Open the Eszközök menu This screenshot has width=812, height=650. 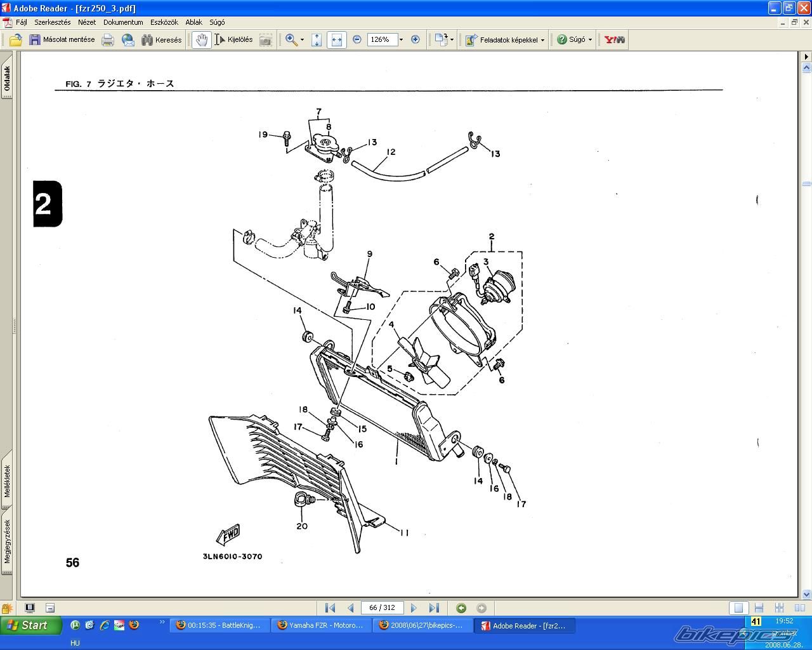pos(164,22)
